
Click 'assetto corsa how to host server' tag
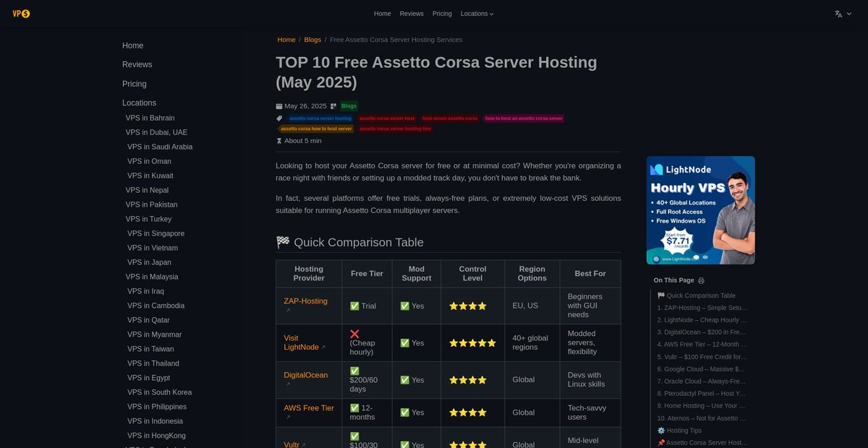pos(316,129)
